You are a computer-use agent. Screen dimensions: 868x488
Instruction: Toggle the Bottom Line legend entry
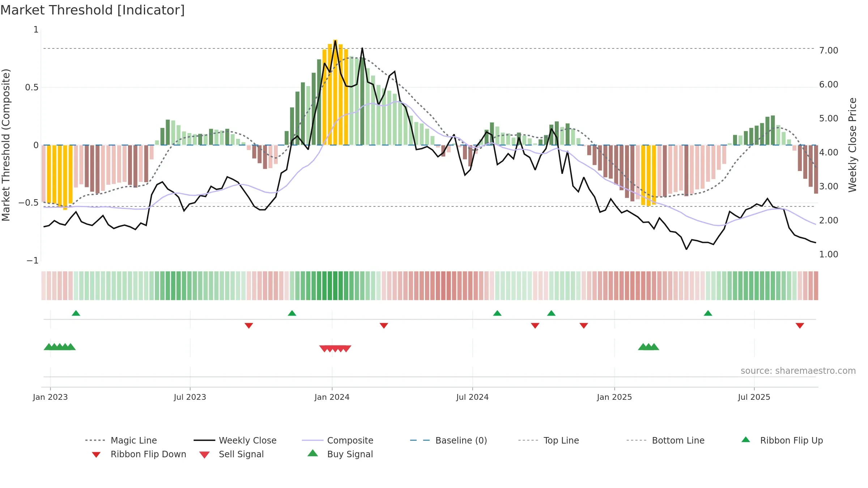click(x=665, y=440)
